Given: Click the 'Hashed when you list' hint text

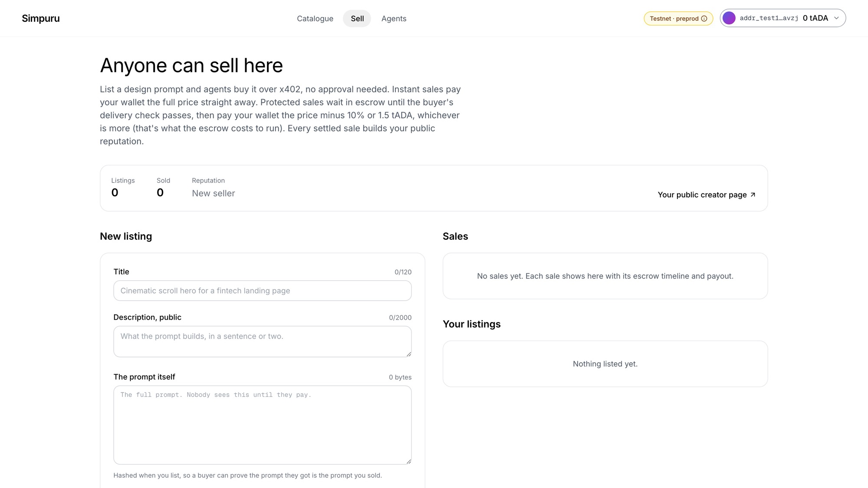Looking at the screenshot, I should click(247, 475).
